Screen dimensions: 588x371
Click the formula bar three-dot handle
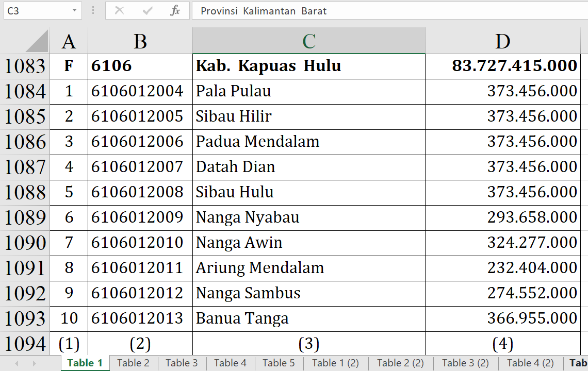pos(93,11)
